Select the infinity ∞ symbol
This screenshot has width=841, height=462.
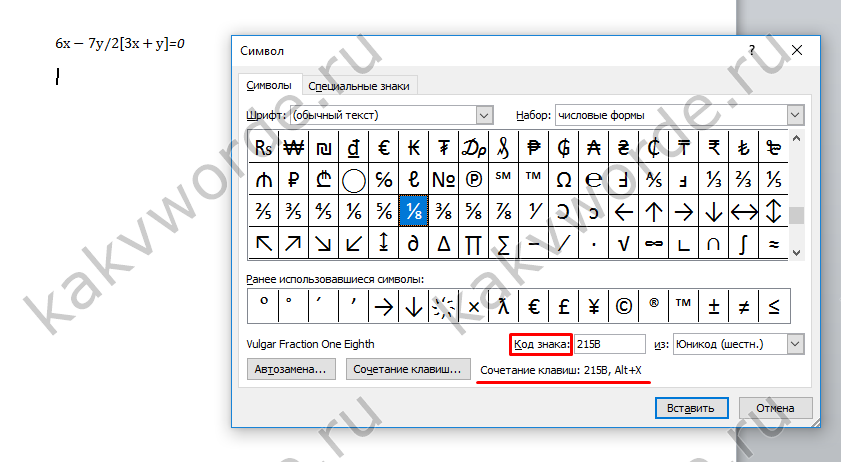[654, 242]
